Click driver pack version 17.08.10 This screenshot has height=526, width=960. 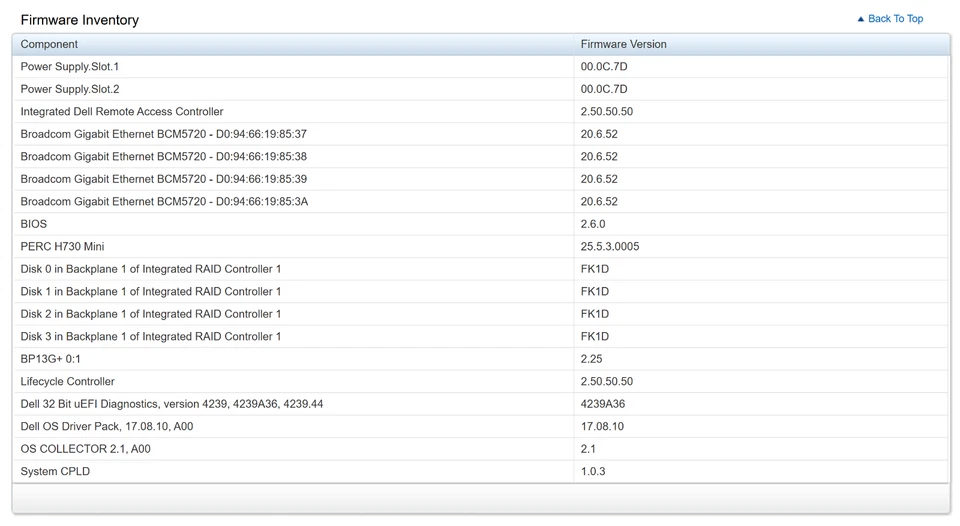602,427
